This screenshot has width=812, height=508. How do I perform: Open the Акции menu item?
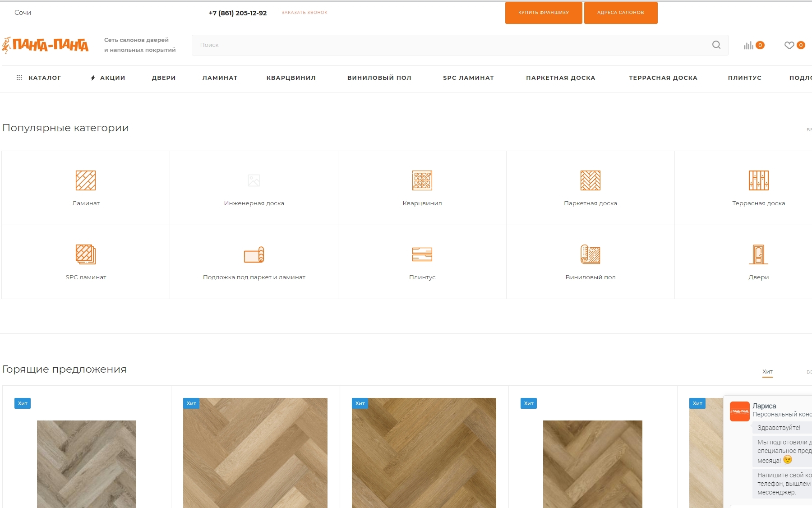pos(113,78)
